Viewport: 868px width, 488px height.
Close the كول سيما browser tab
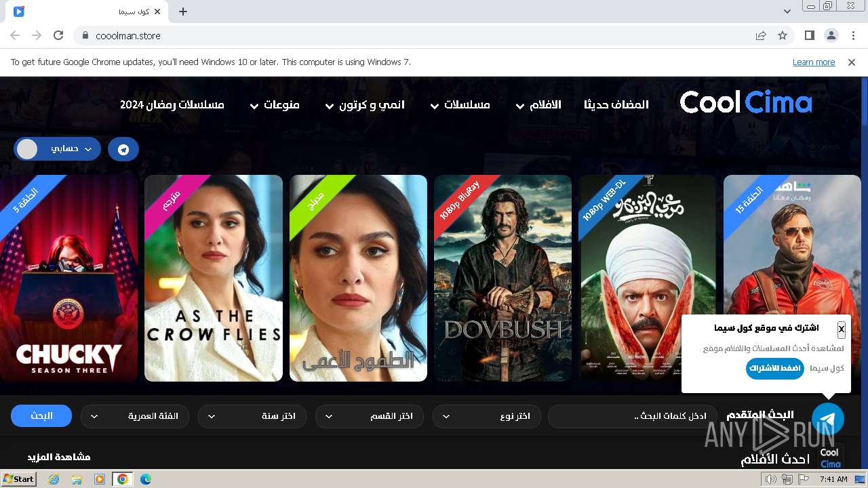(x=158, y=12)
